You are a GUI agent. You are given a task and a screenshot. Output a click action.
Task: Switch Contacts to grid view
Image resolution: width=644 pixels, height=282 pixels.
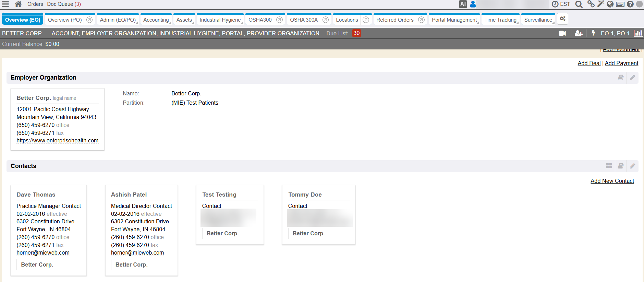tap(609, 166)
